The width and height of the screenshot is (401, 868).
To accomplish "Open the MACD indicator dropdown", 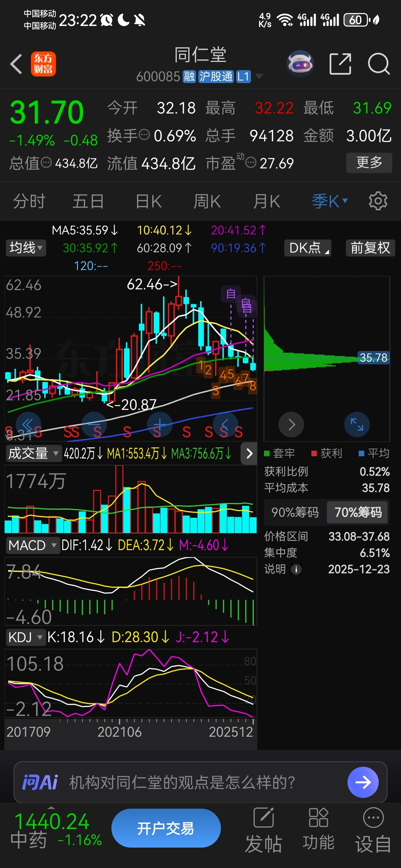I will [x=33, y=545].
